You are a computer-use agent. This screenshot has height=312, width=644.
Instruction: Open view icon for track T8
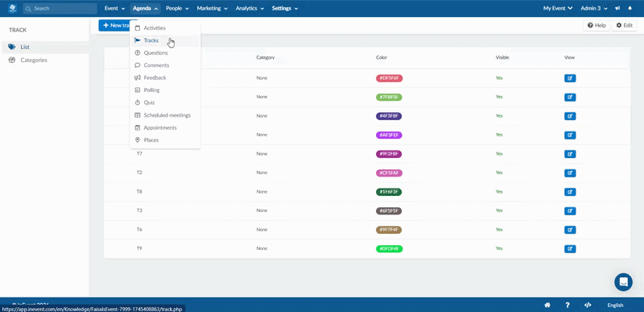tap(570, 192)
